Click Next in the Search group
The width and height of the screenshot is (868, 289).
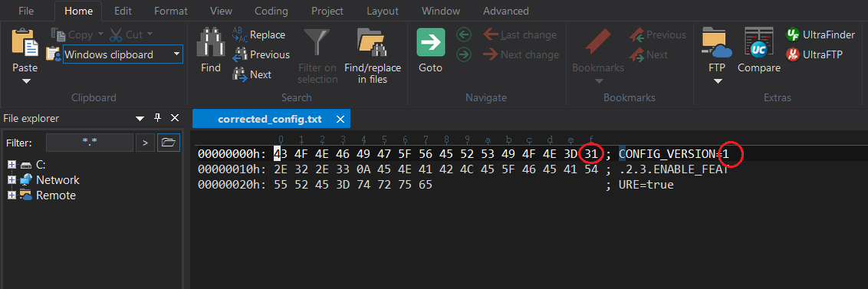point(252,74)
